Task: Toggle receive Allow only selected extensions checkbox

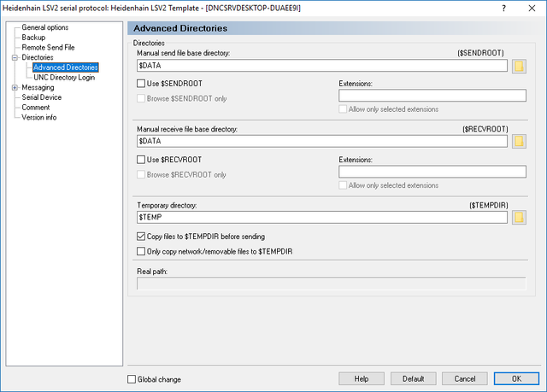Action: click(343, 185)
